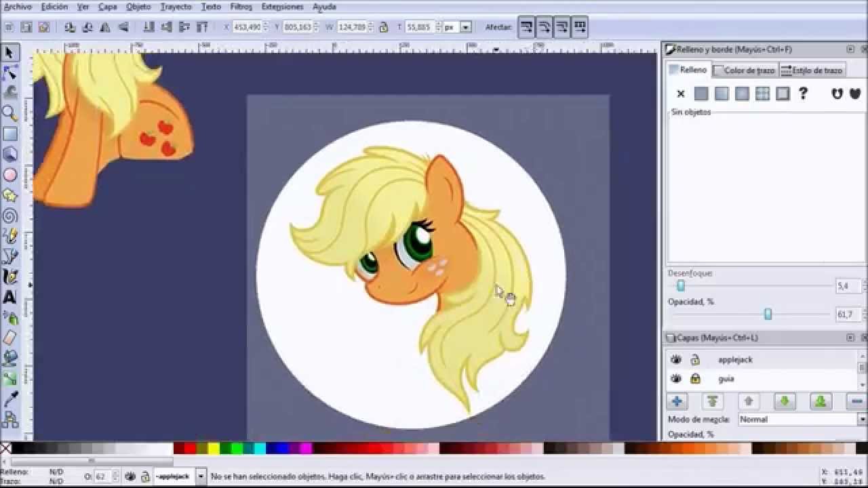Choose Flat color fill icon
This screenshot has width=868, height=488.
pos(701,94)
